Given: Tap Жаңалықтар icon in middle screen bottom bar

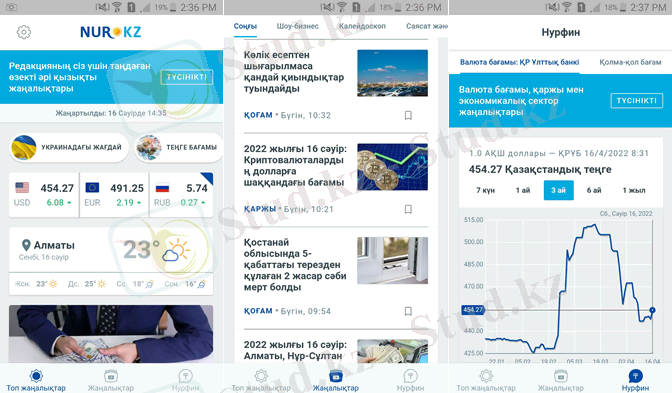Looking at the screenshot, I should click(x=336, y=376).
